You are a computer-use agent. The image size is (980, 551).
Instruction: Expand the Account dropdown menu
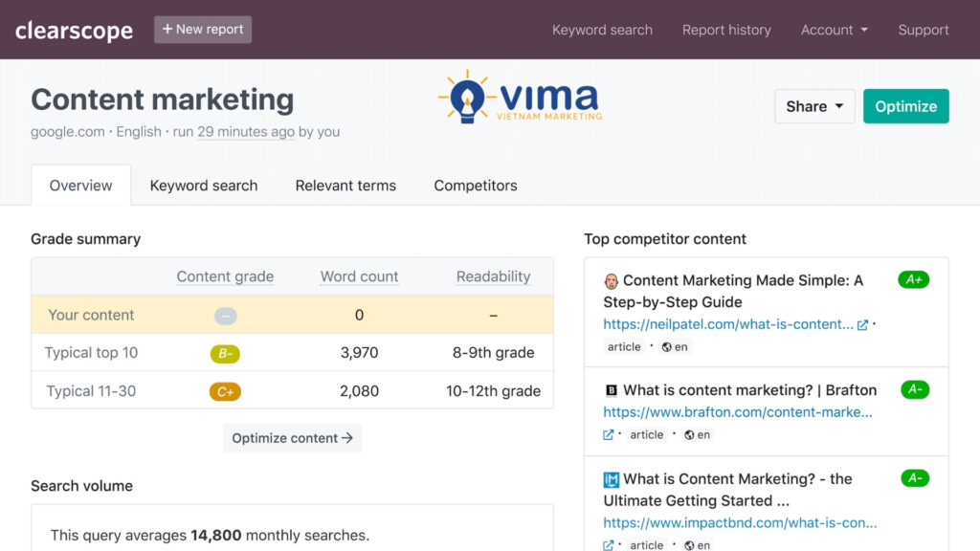tap(834, 30)
